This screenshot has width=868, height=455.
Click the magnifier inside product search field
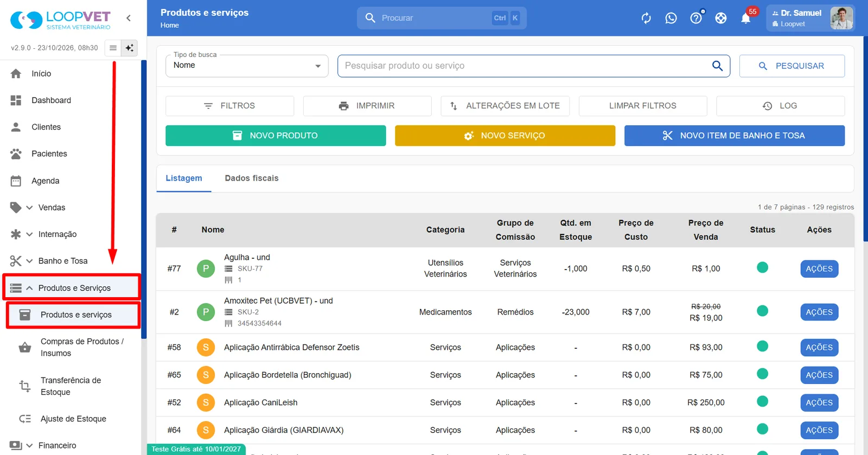click(x=717, y=66)
